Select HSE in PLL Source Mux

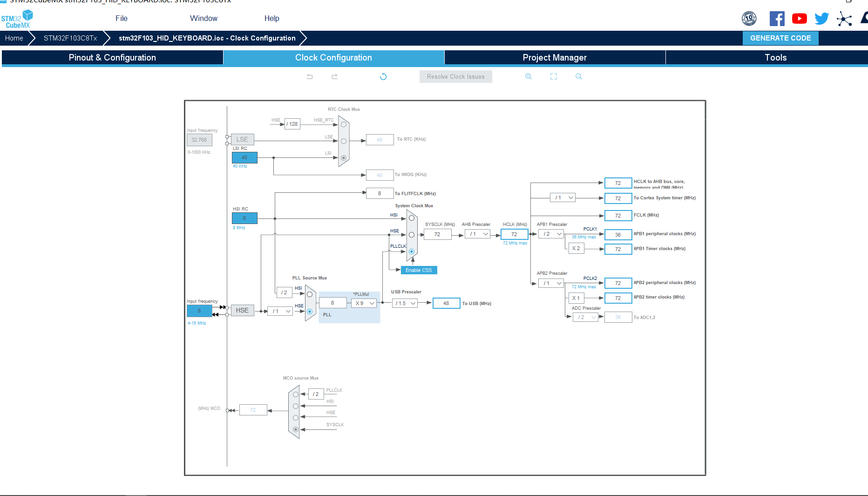[x=310, y=312]
